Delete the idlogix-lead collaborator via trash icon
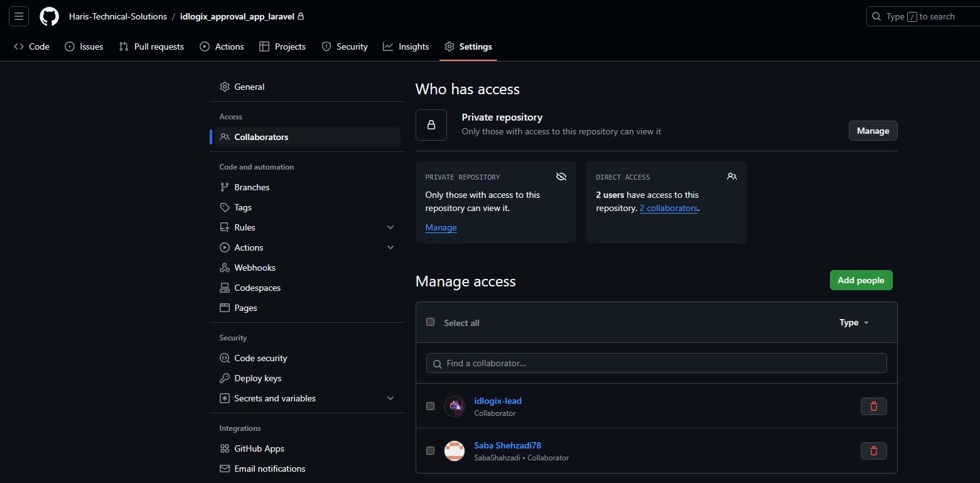The height and width of the screenshot is (483, 980). coord(873,406)
